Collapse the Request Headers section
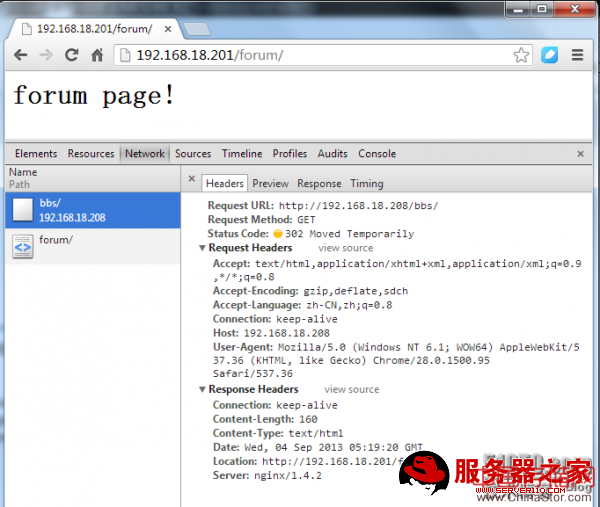The width and height of the screenshot is (600, 507). (203, 248)
